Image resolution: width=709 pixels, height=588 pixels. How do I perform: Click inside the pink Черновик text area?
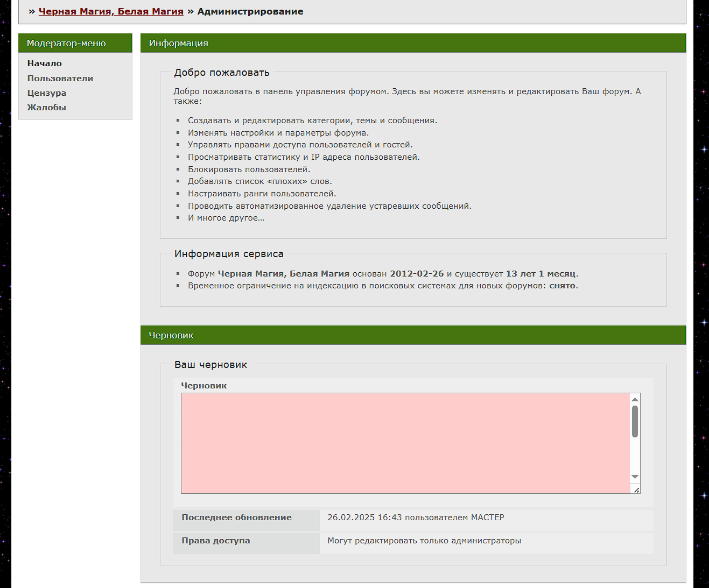click(405, 443)
